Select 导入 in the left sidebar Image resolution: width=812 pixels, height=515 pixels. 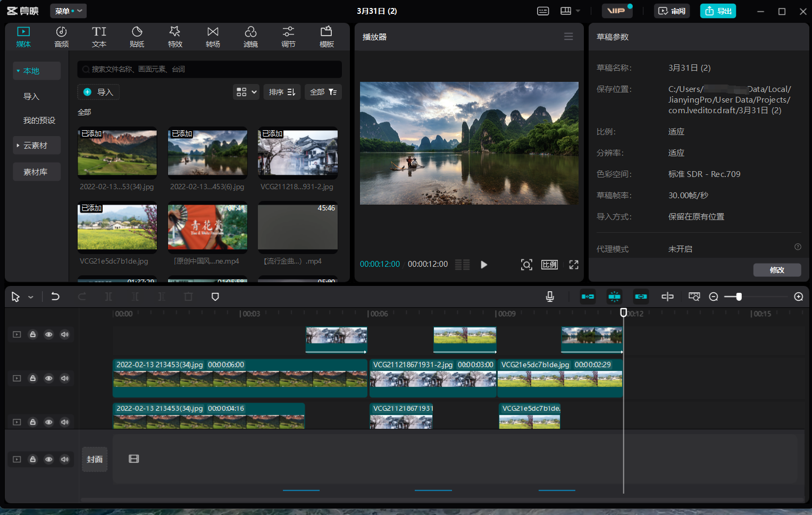(x=31, y=96)
